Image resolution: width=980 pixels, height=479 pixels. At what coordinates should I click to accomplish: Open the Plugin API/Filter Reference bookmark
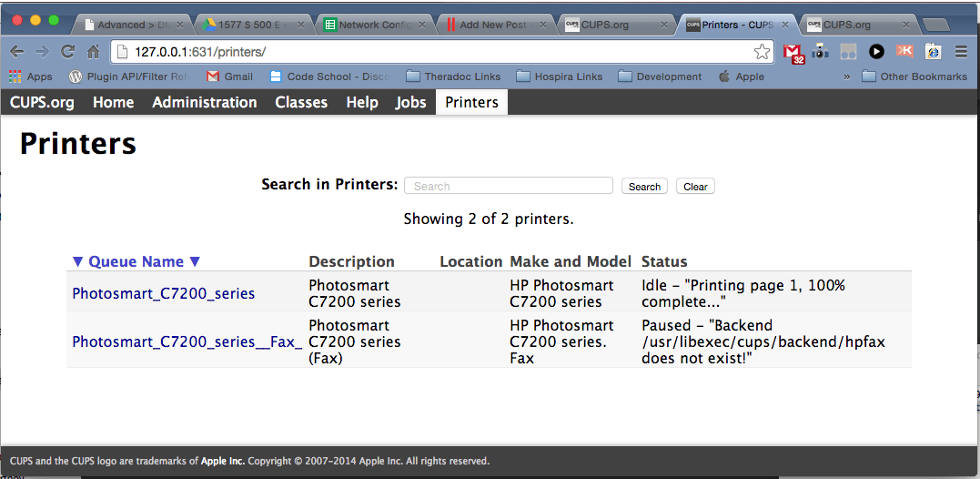(128, 76)
